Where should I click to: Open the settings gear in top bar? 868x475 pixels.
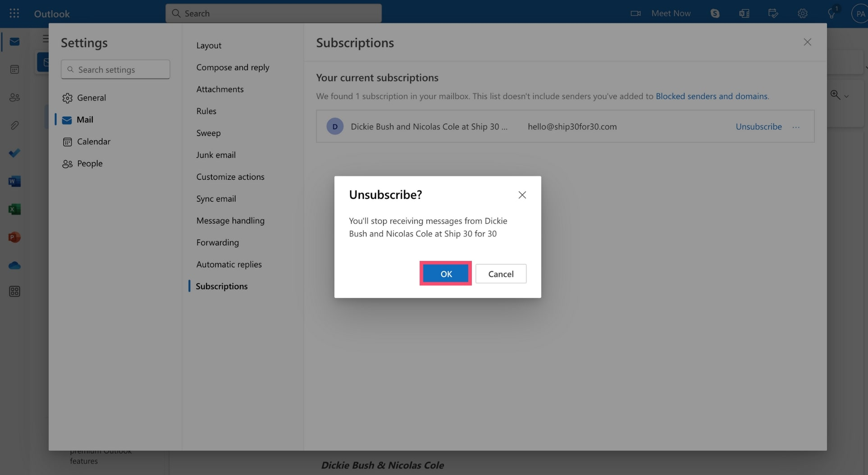pyautogui.click(x=802, y=13)
